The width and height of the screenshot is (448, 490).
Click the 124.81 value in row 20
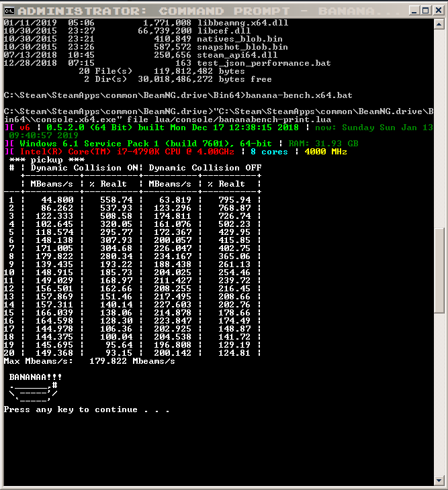coord(234,353)
